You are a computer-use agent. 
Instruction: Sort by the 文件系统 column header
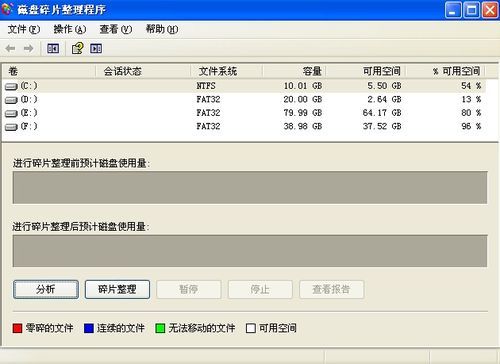coord(226,71)
